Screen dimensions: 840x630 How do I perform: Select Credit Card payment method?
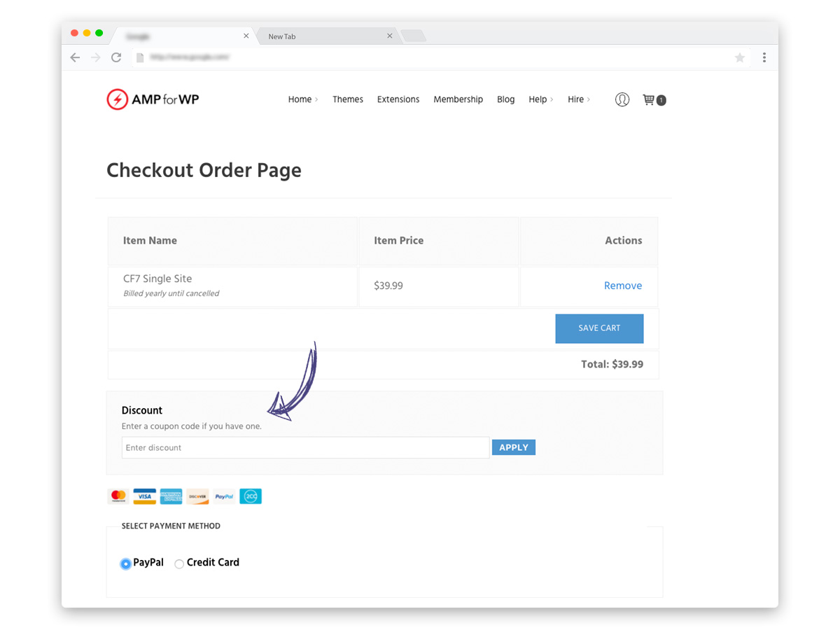pyautogui.click(x=179, y=563)
